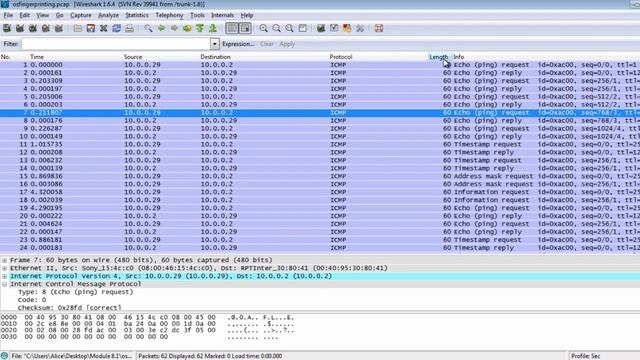Open the File menu
640x360 pixels.
8,15
